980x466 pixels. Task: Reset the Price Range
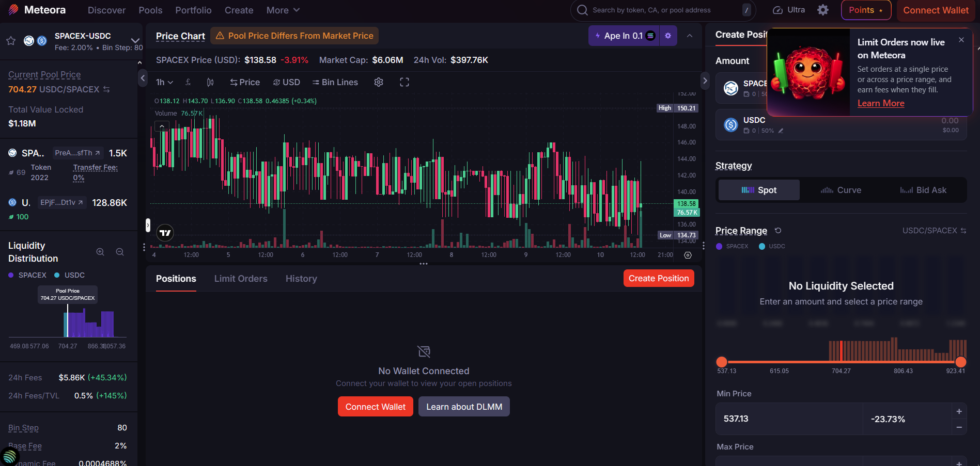point(778,231)
